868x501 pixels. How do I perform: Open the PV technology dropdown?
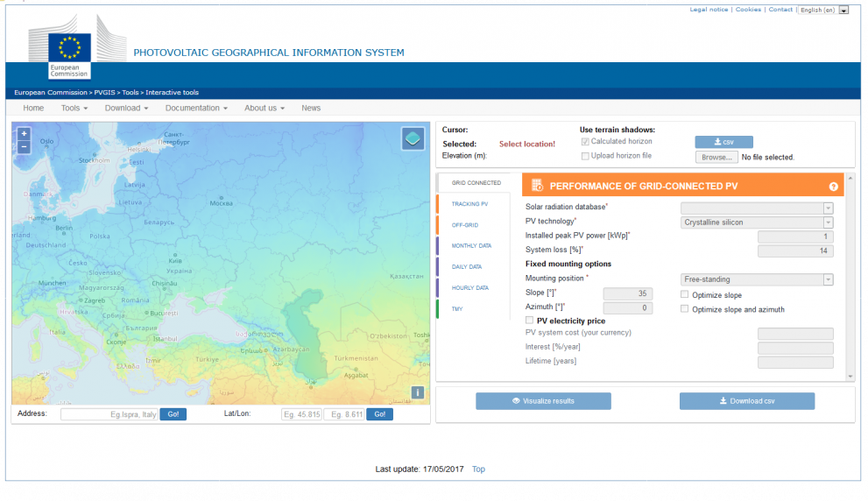[x=757, y=222]
